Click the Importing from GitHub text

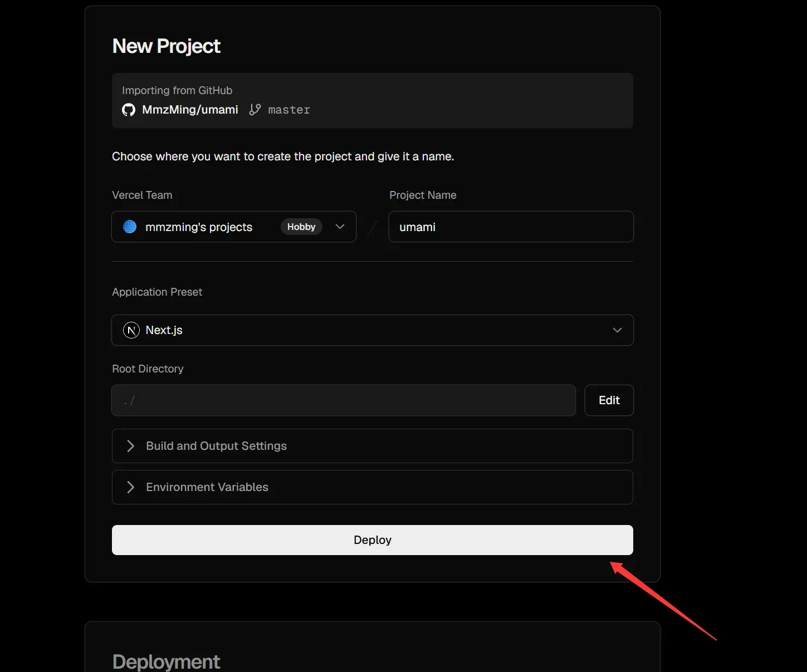[177, 90]
